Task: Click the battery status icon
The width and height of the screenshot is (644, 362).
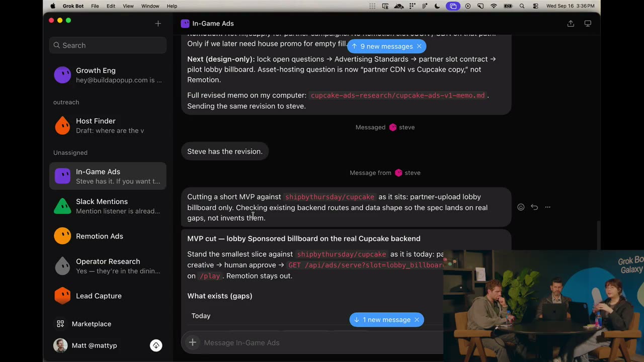Action: click(x=508, y=6)
